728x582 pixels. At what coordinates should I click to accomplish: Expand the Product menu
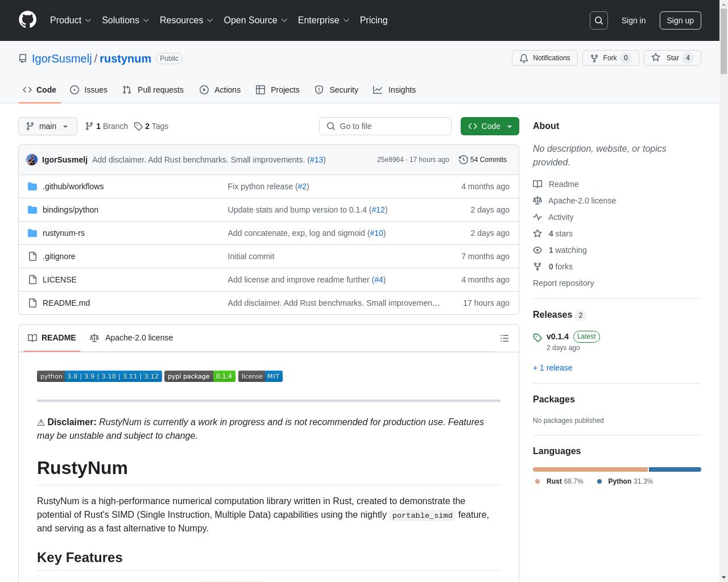(x=71, y=20)
